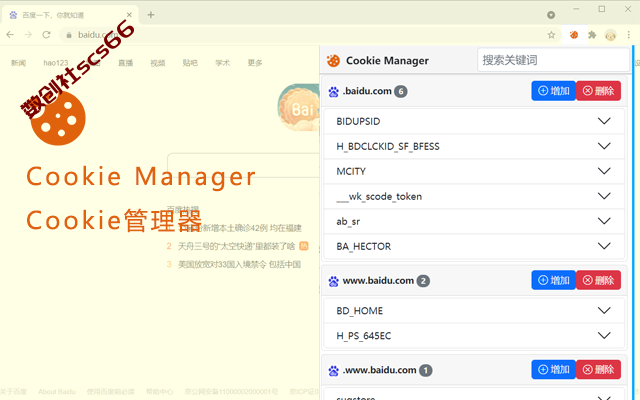
Task: Click the padlock site info icon
Action: coord(69,35)
